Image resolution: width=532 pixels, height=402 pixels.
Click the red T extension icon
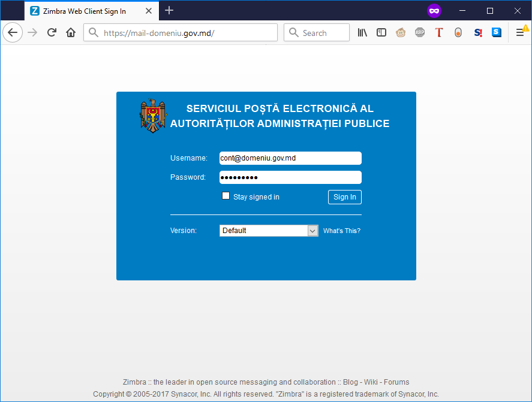tap(438, 32)
